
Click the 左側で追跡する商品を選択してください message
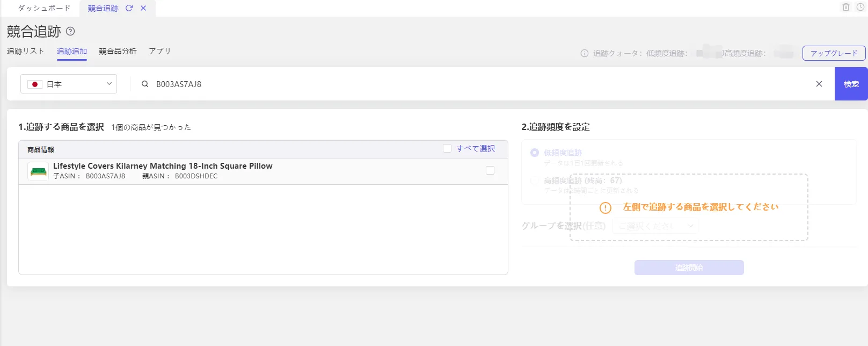[x=701, y=207]
